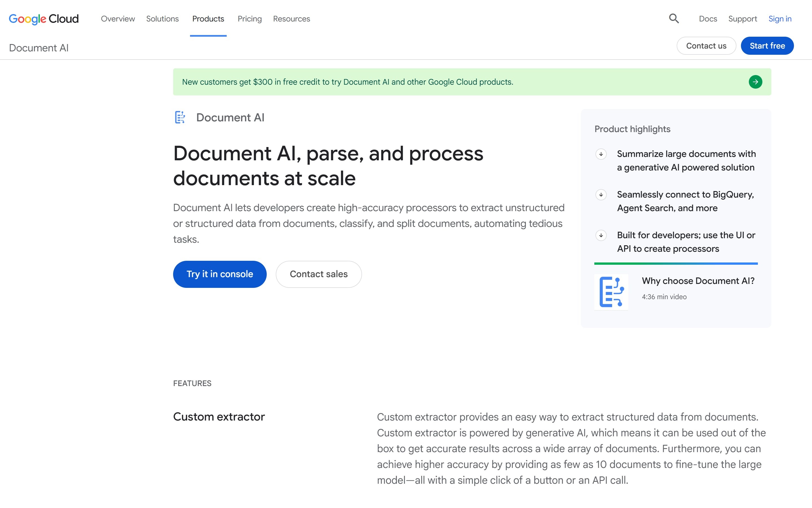Click the New customers get $300 banner text
812x508 pixels.
pos(348,82)
